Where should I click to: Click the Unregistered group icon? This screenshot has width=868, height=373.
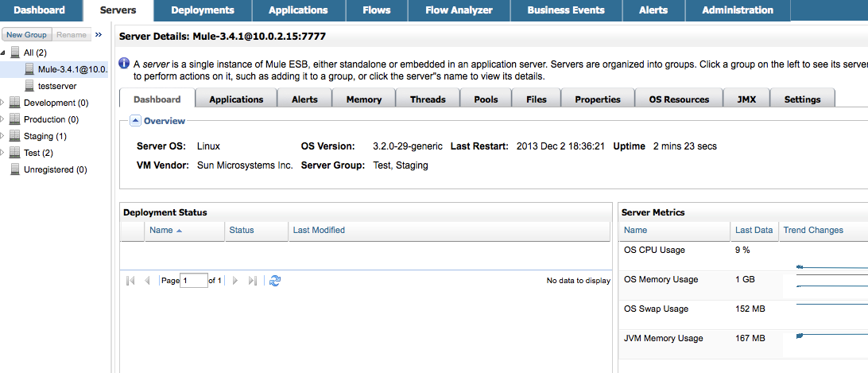point(15,169)
